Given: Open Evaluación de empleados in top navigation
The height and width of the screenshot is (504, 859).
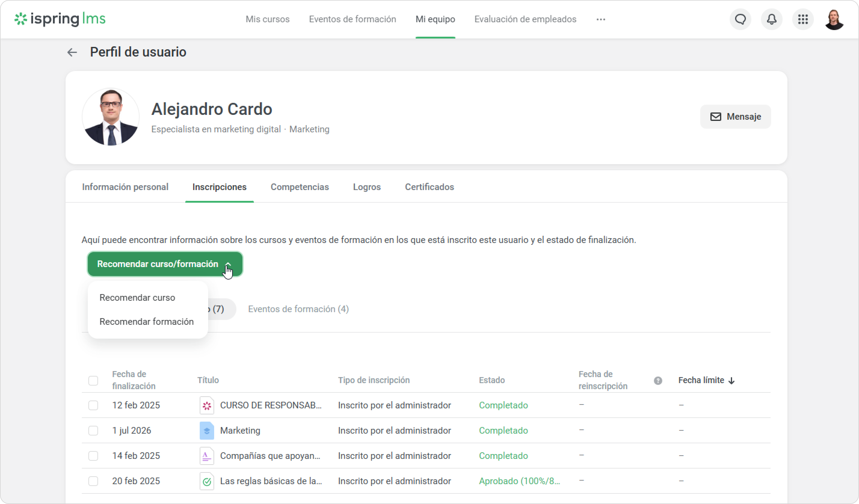Looking at the screenshot, I should 525,19.
